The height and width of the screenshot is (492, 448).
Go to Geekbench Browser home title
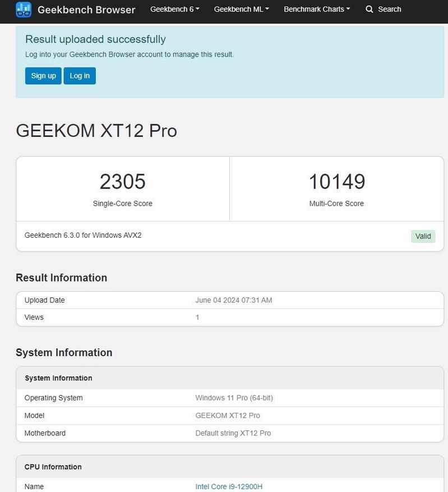(86, 10)
